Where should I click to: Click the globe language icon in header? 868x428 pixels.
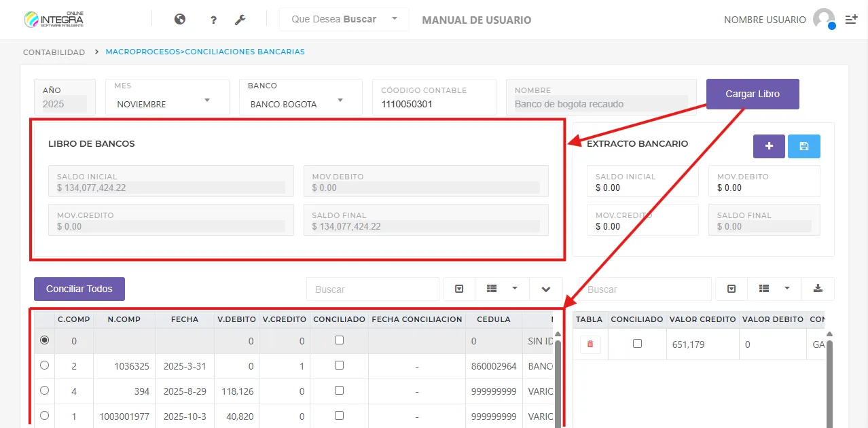[179, 19]
